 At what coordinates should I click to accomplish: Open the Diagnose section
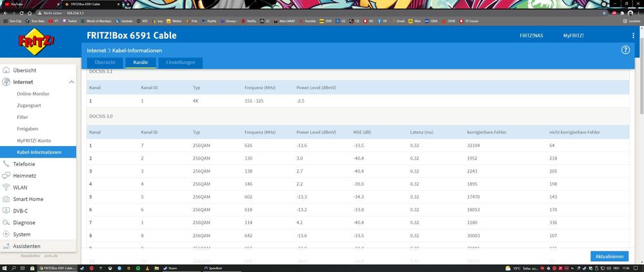tap(25, 223)
